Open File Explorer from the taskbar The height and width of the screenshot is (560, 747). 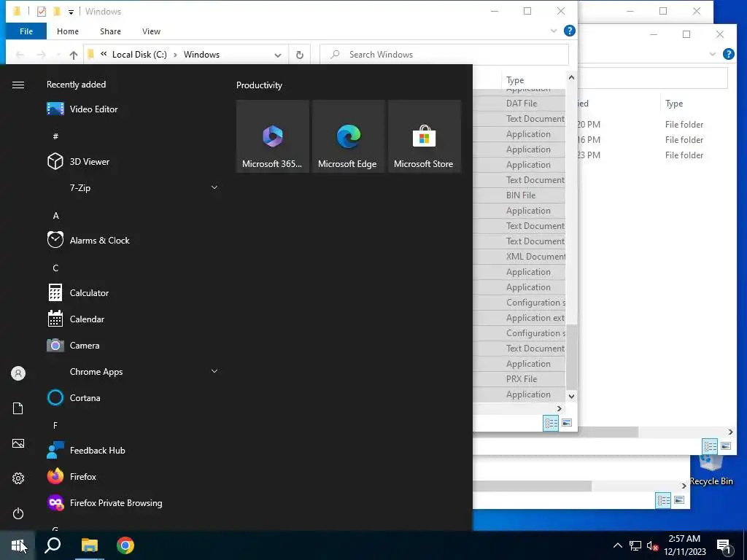click(89, 545)
